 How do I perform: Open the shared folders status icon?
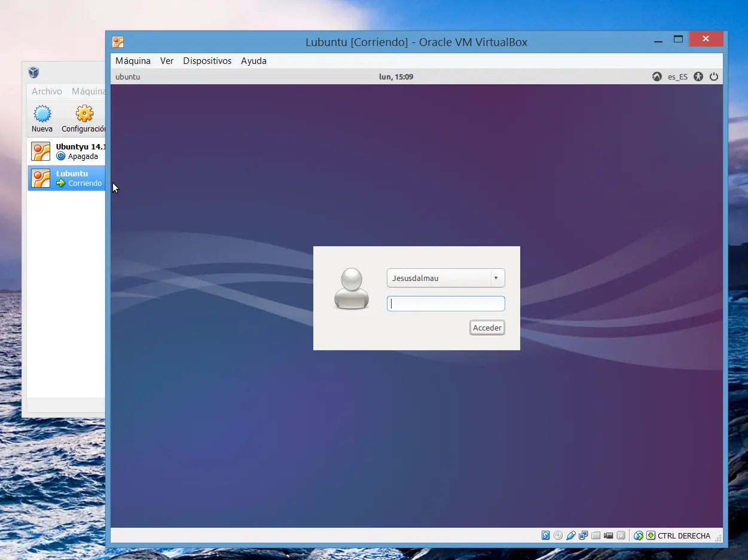(596, 535)
